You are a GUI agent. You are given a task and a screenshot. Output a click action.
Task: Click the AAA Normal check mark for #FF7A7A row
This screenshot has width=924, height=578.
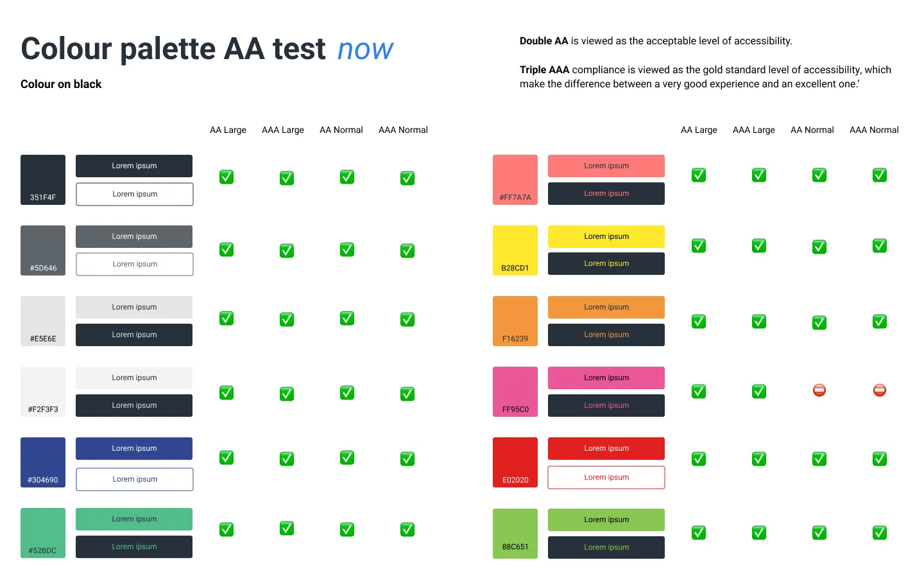coord(880,175)
